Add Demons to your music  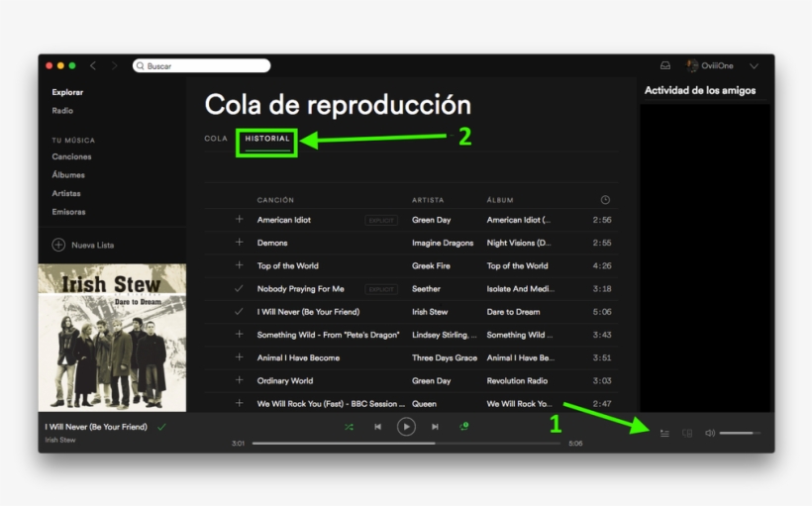pos(240,243)
